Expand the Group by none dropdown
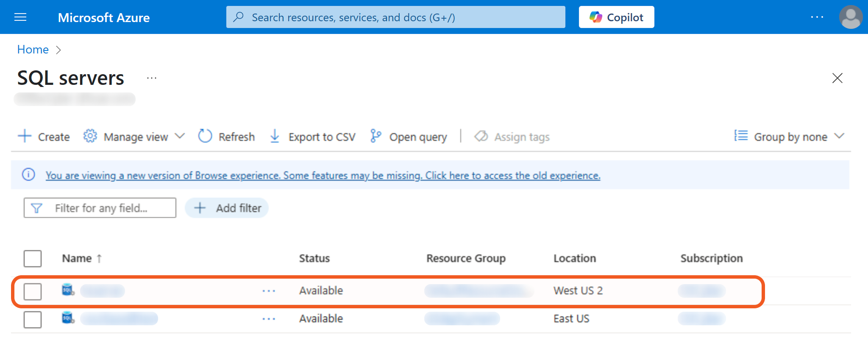The width and height of the screenshot is (868, 352). tap(790, 137)
